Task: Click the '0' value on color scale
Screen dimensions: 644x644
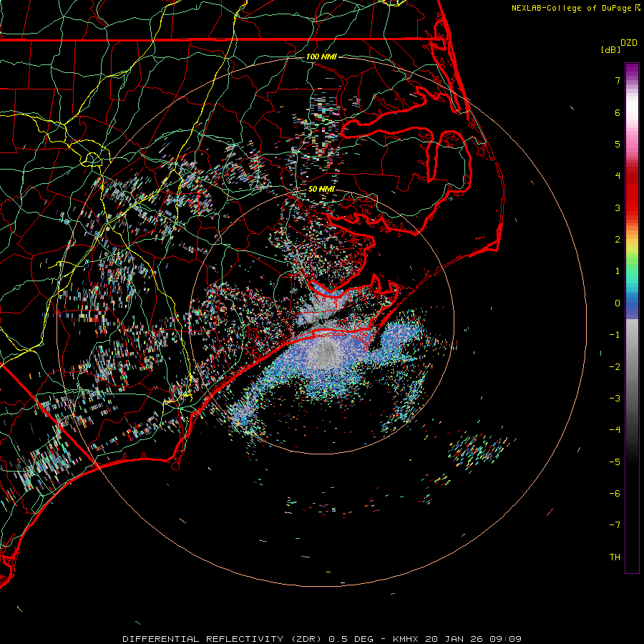Action: (x=618, y=303)
